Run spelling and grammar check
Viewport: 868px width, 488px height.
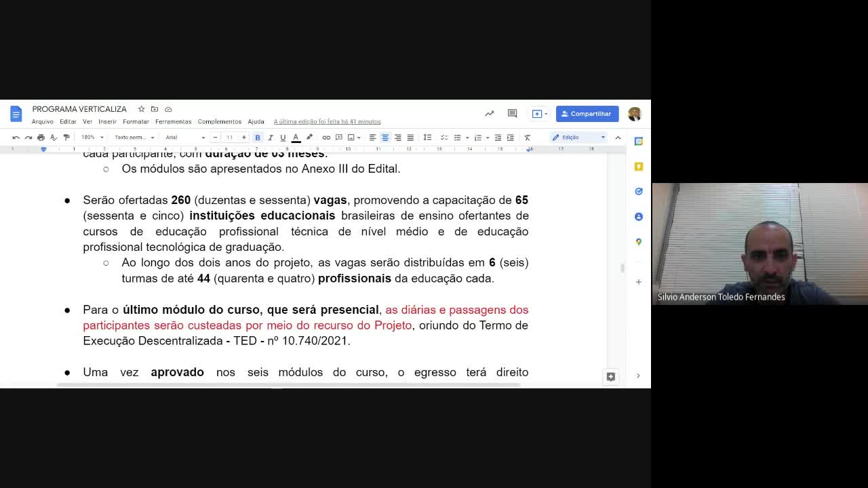[54, 138]
